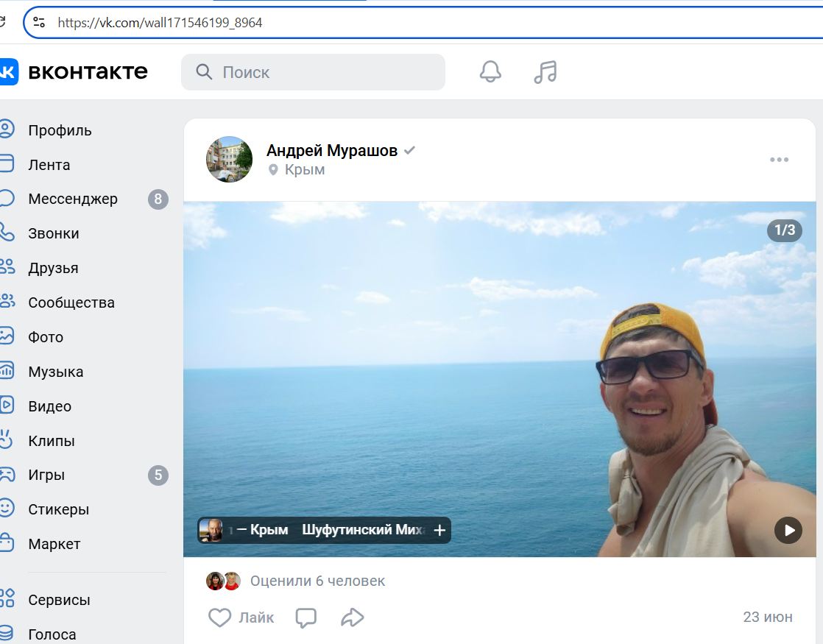Switch to the Лента feed
This screenshot has height=644, width=823.
click(x=49, y=165)
